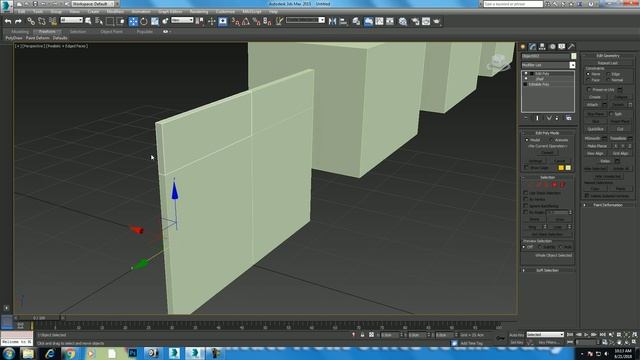Image resolution: width=640 pixels, height=360 pixels.
Task: Click the yellow cage color swatch
Action: click(x=561, y=168)
